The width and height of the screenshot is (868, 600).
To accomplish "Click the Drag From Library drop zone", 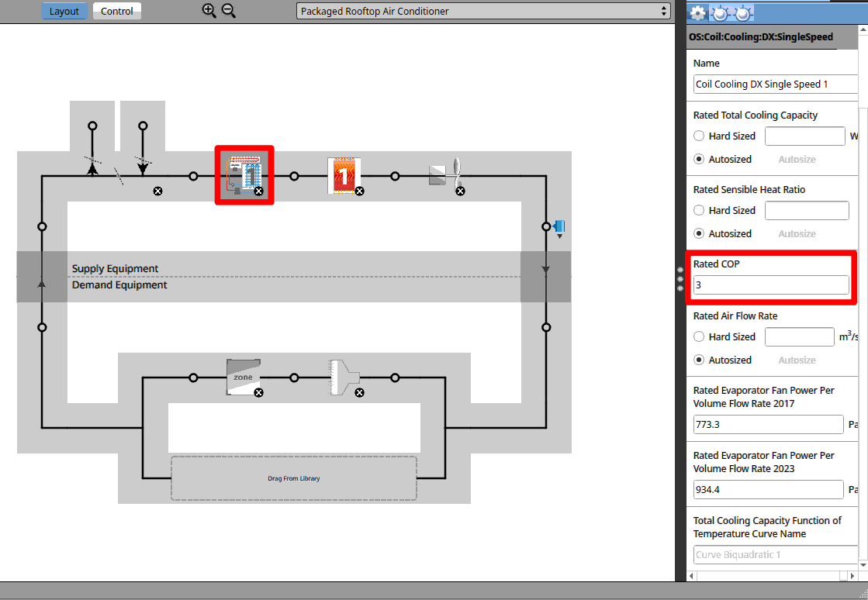I will pyautogui.click(x=293, y=478).
